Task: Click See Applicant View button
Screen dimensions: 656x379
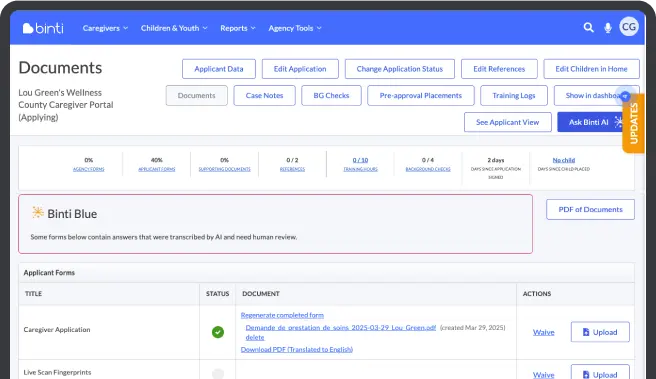Action: [507, 122]
